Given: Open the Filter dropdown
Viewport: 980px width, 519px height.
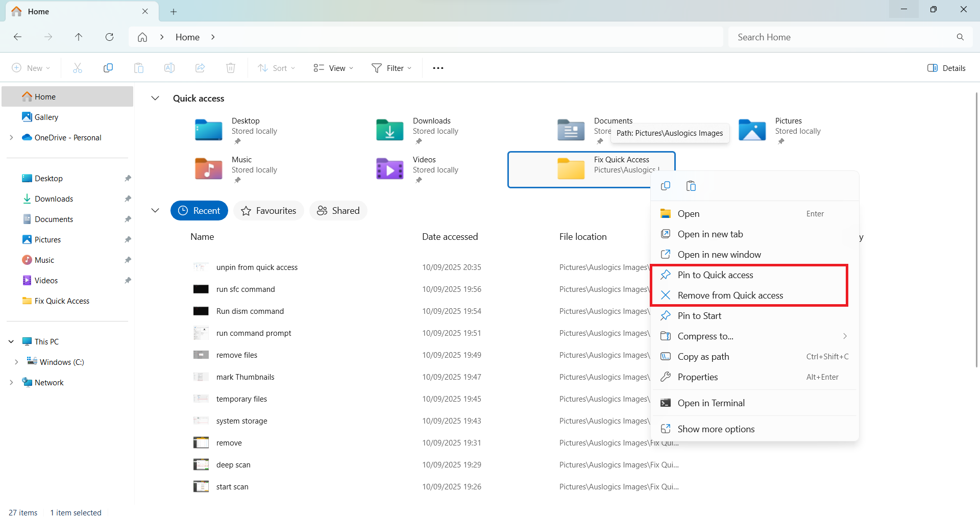Looking at the screenshot, I should pos(391,67).
